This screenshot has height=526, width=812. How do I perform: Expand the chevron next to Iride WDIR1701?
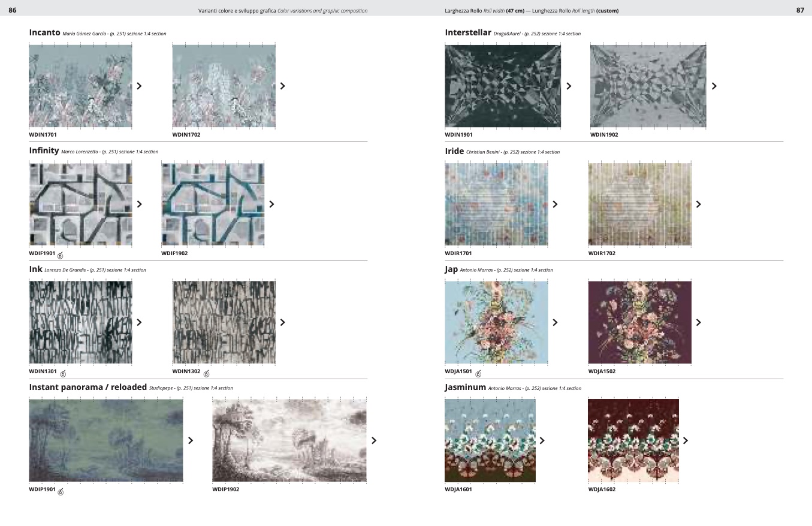click(555, 204)
